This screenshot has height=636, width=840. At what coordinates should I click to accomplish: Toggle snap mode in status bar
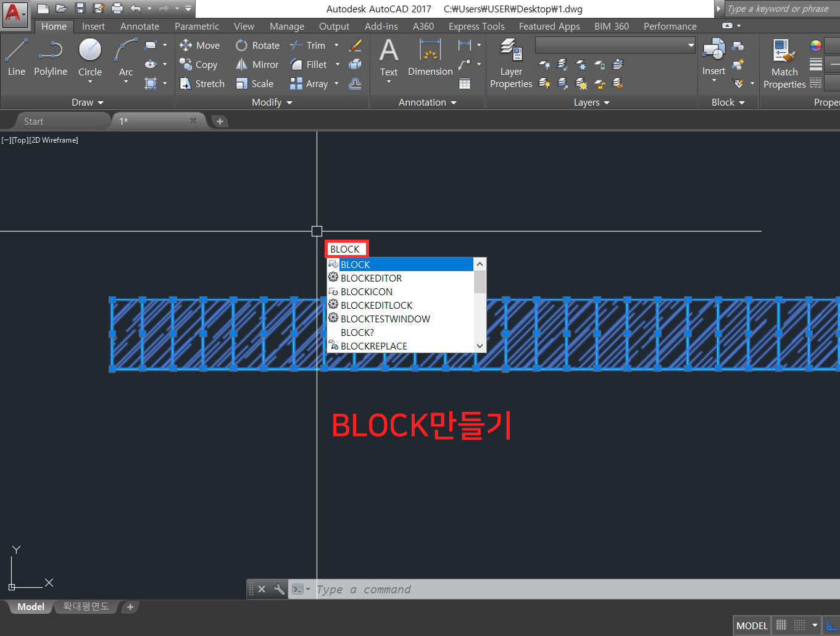click(x=799, y=626)
